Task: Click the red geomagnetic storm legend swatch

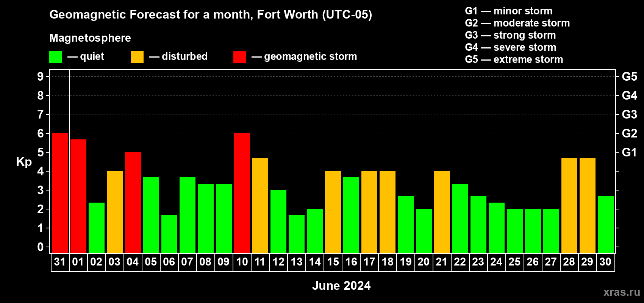Action: click(x=239, y=57)
